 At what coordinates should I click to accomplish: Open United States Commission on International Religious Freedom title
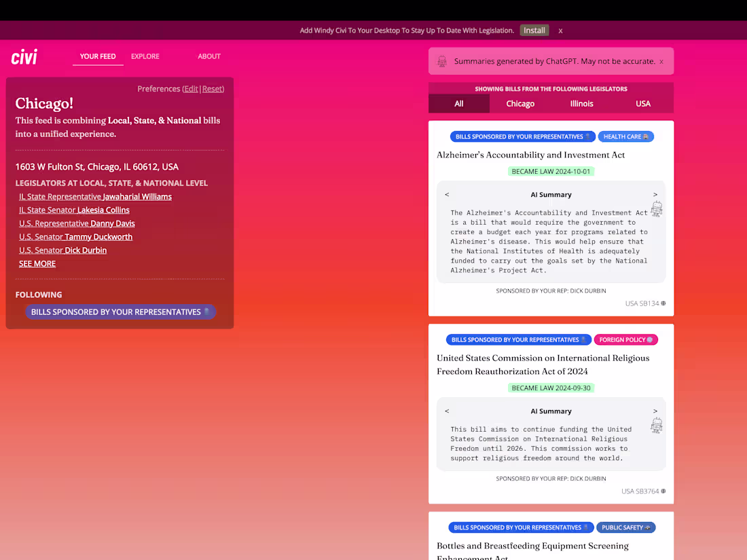click(543, 365)
